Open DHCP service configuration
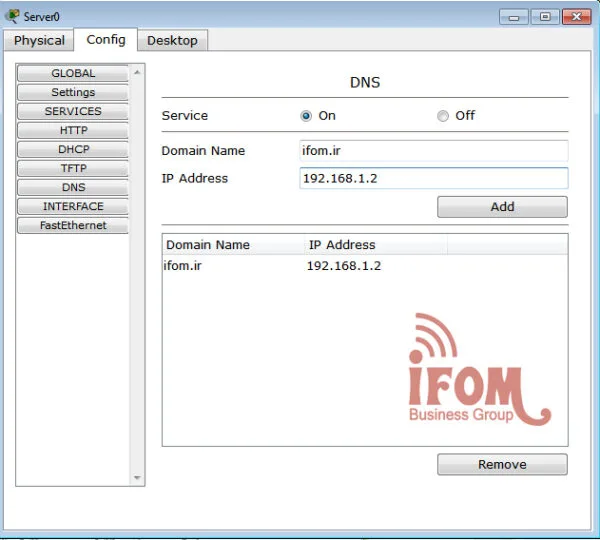This screenshot has width=600, height=540. point(73,149)
